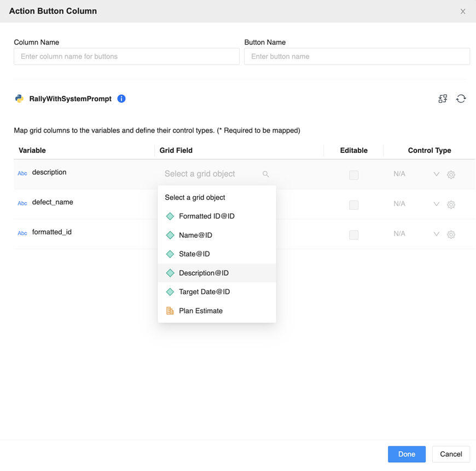The height and width of the screenshot is (471, 476).
Task: Open settings gear for description row
Action: (451, 175)
